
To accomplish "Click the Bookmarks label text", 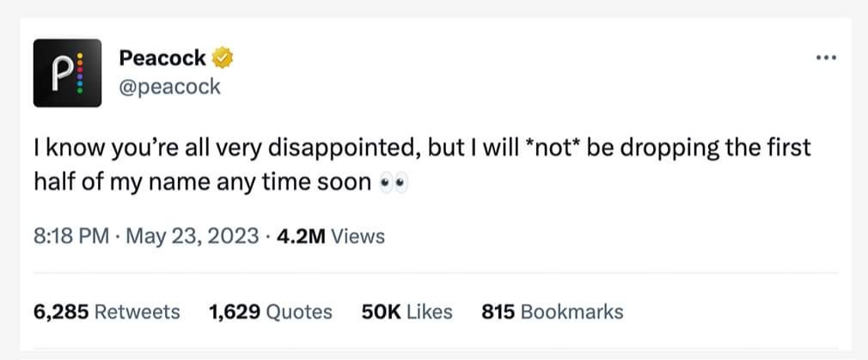I will [x=572, y=311].
